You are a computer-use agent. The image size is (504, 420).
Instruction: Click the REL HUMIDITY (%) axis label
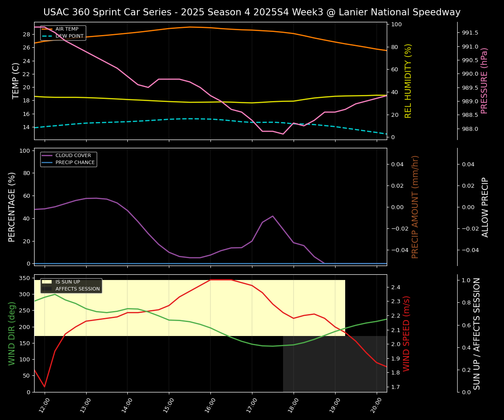tap(408, 81)
